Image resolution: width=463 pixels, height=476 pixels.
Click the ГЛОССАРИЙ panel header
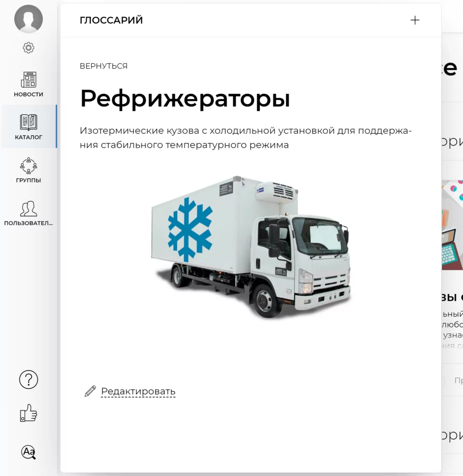[111, 20]
